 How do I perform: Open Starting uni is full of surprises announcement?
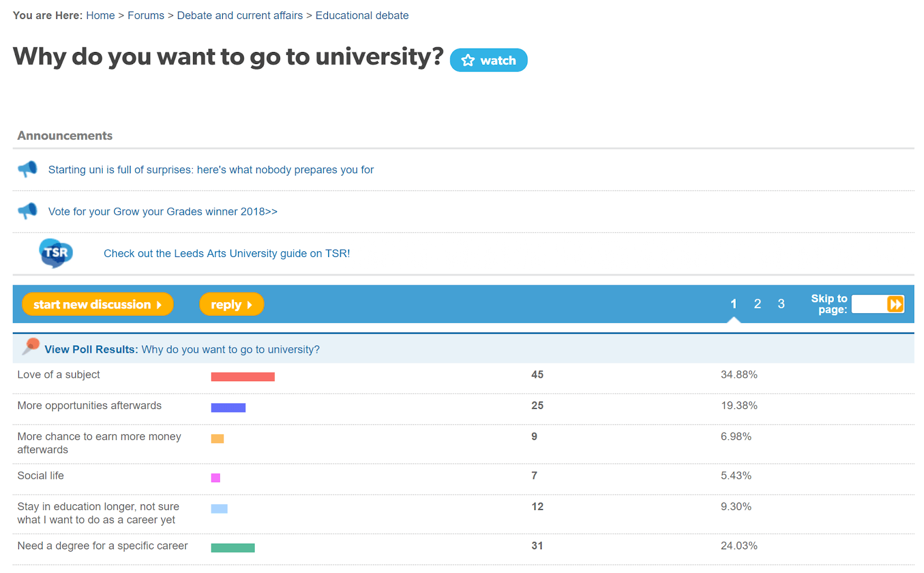click(x=211, y=170)
